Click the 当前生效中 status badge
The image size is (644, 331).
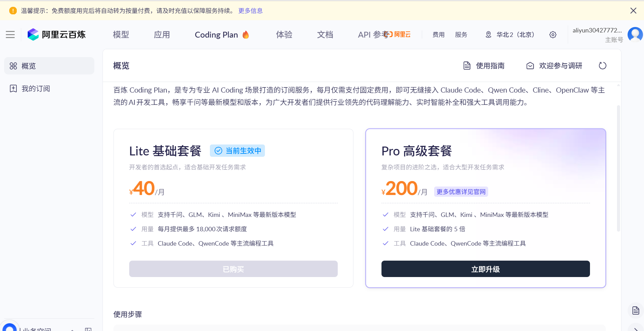[x=238, y=151]
